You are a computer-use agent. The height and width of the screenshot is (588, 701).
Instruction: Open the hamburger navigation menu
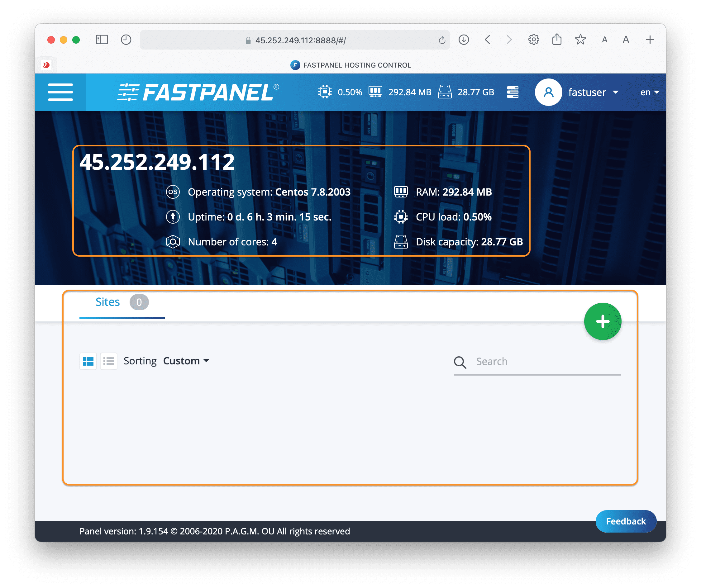[60, 92]
